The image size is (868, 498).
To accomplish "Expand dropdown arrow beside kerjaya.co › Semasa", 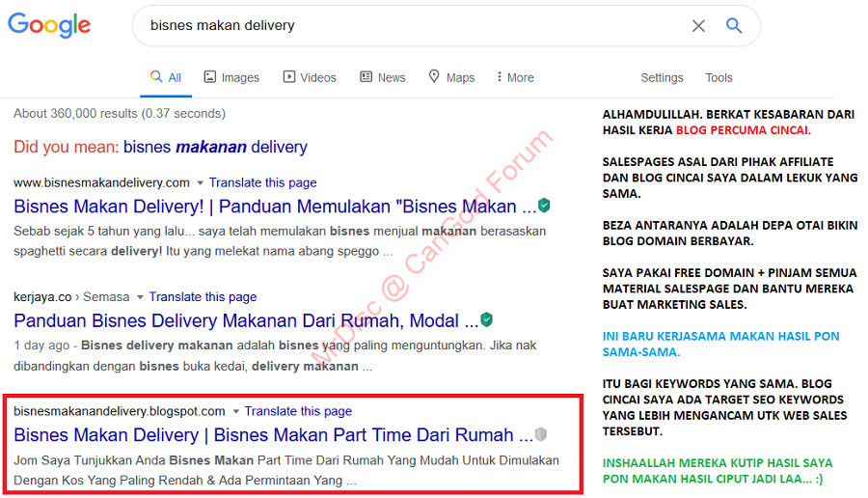I will tap(140, 297).
